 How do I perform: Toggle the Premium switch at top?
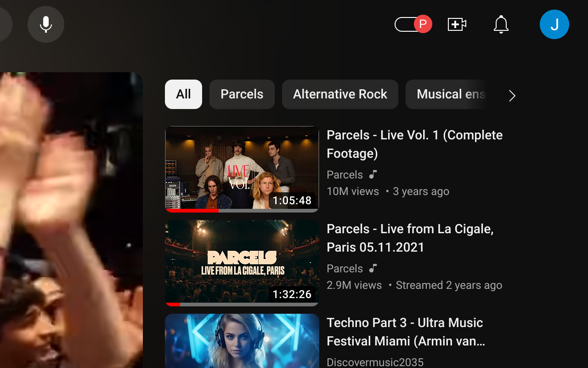click(x=413, y=24)
